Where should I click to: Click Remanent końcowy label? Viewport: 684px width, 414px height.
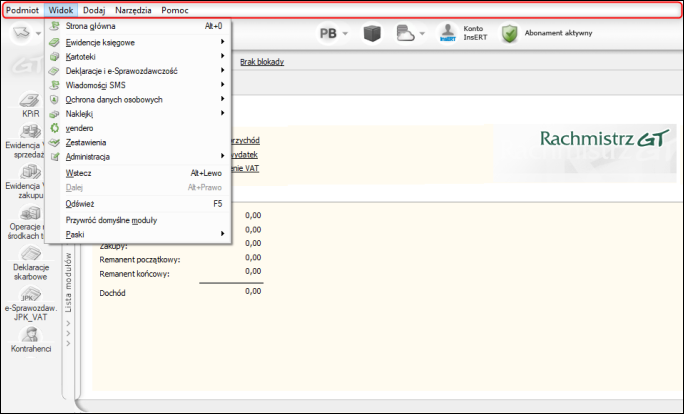click(x=134, y=274)
